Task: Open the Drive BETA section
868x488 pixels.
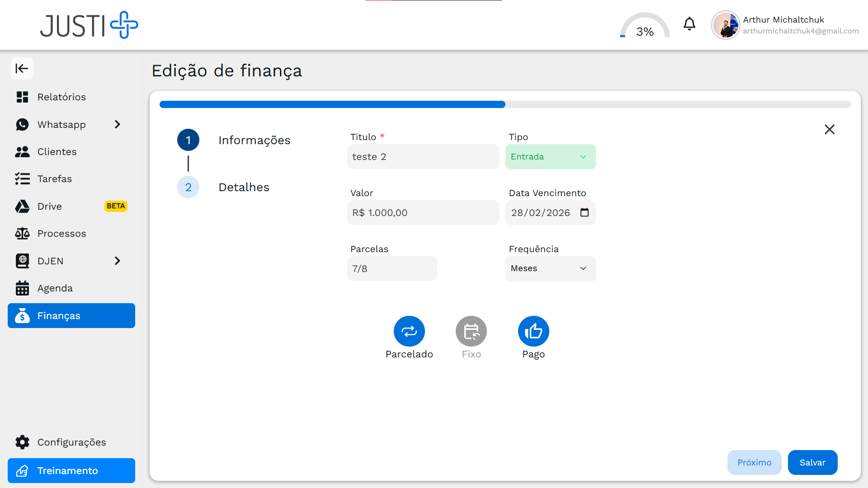Action: tap(51, 206)
